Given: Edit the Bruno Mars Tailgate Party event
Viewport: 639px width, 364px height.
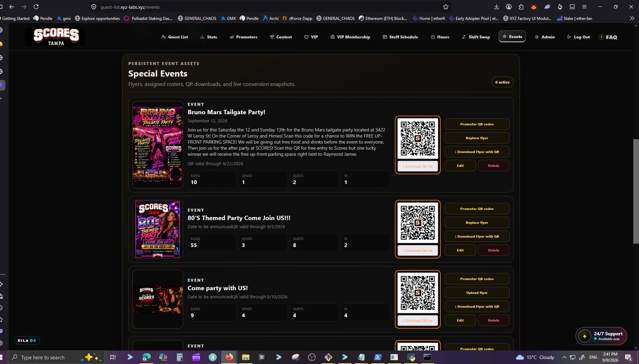Looking at the screenshot, I should [460, 166].
